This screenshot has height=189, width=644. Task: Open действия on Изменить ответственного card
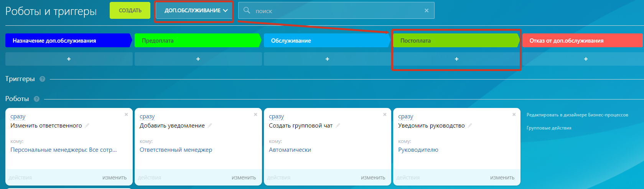20,177
